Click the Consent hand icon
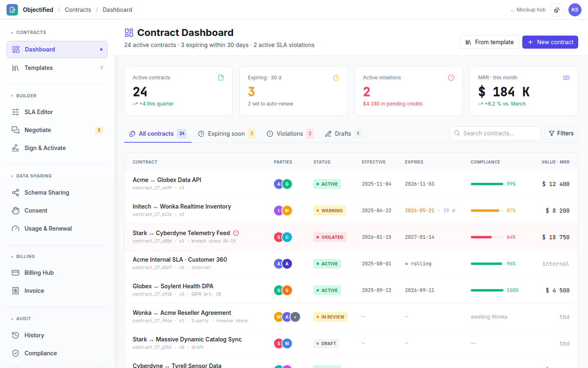The height and width of the screenshot is (368, 588). 16,211
